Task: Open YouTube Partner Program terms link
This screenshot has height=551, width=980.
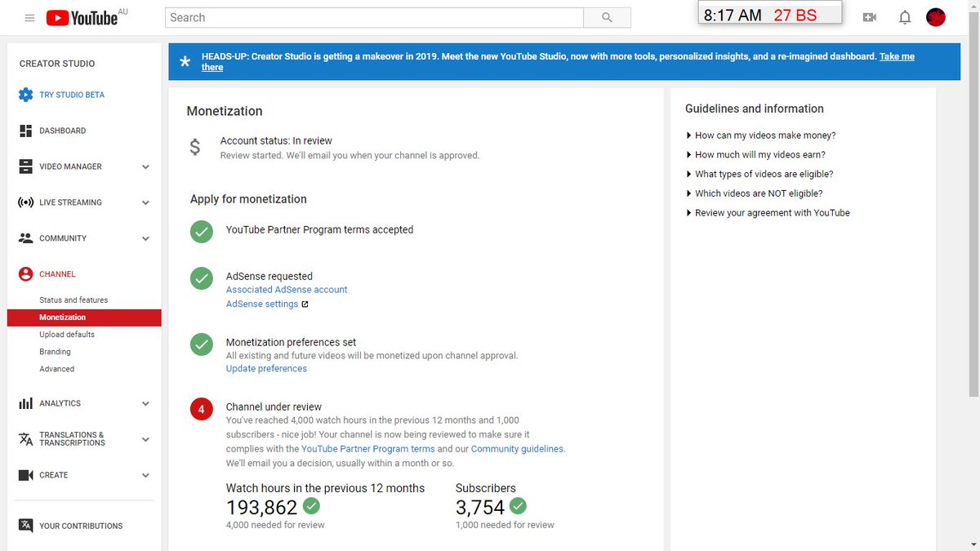Action: (368, 449)
